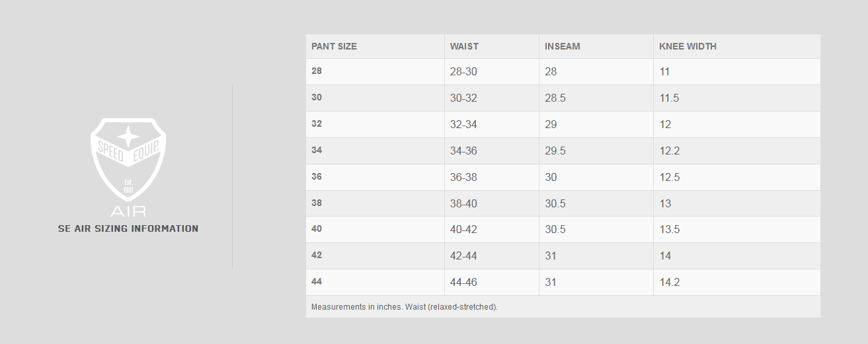Select pant size 32 row label
This screenshot has width=868, height=344.
[317, 123]
